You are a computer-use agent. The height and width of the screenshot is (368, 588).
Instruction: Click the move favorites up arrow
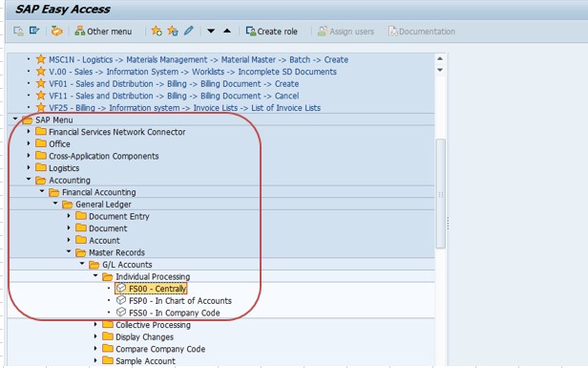(x=227, y=31)
